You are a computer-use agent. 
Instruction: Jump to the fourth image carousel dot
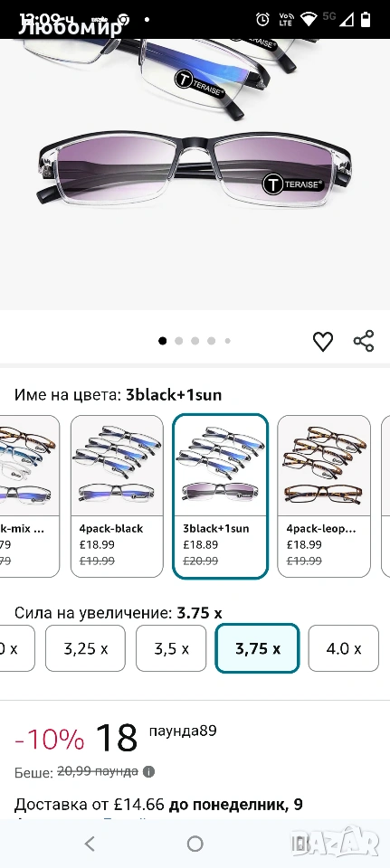coord(211,341)
